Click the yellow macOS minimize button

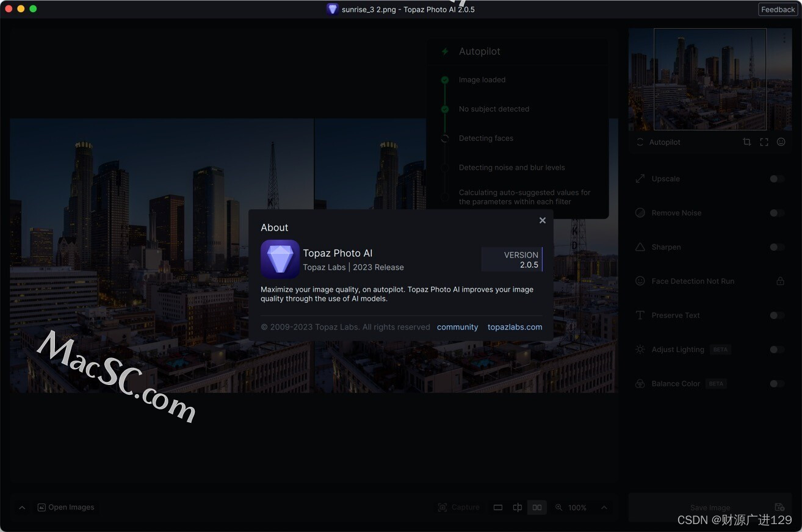[21, 9]
